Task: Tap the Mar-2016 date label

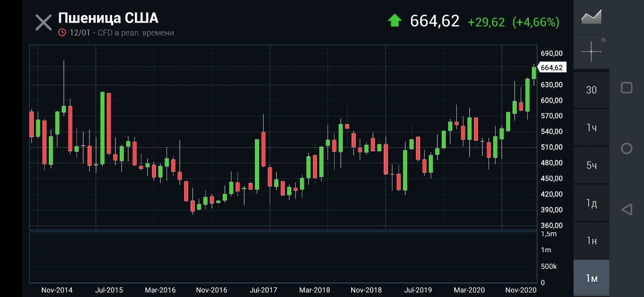Action: (x=160, y=290)
